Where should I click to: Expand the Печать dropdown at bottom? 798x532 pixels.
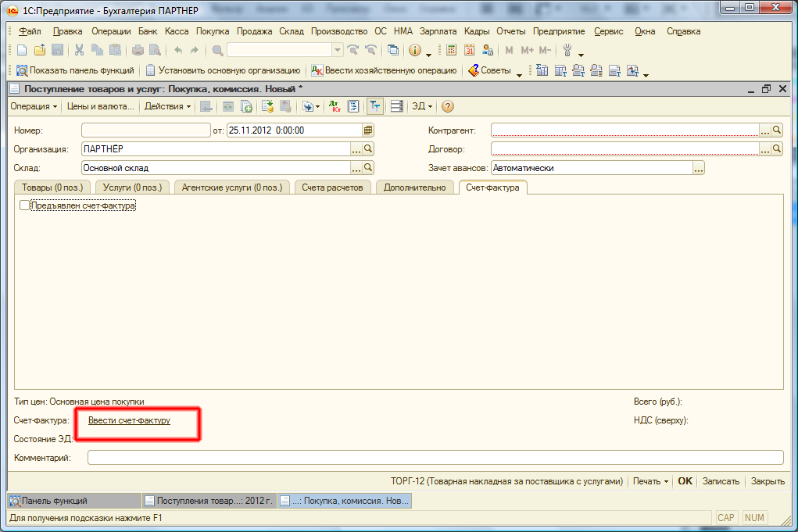650,481
